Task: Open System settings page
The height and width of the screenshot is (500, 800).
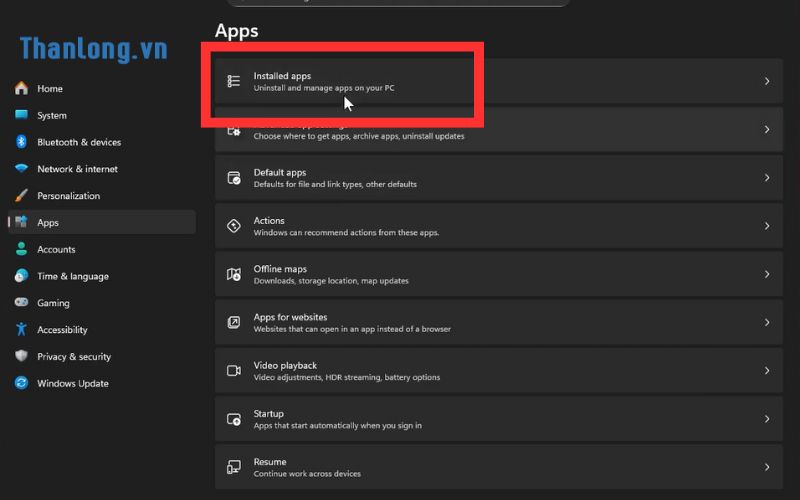Action: pos(102,115)
